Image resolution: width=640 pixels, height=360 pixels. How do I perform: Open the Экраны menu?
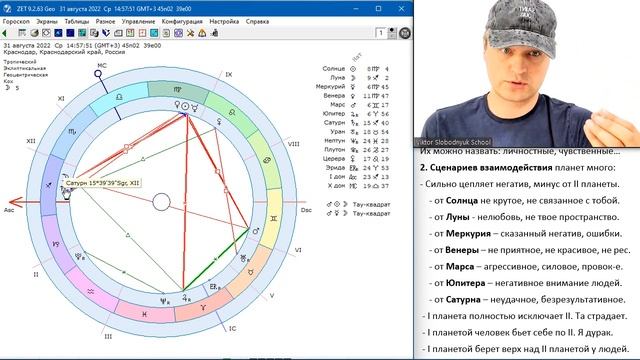(47, 21)
